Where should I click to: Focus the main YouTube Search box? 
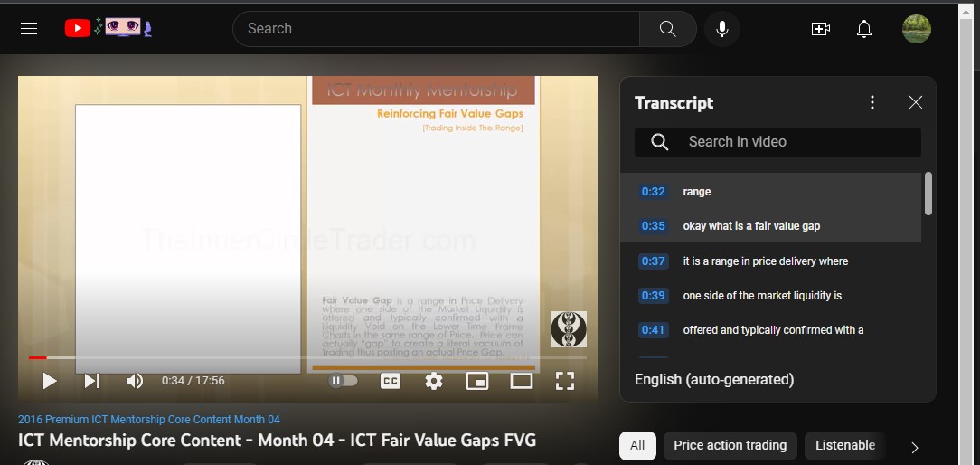point(436,29)
